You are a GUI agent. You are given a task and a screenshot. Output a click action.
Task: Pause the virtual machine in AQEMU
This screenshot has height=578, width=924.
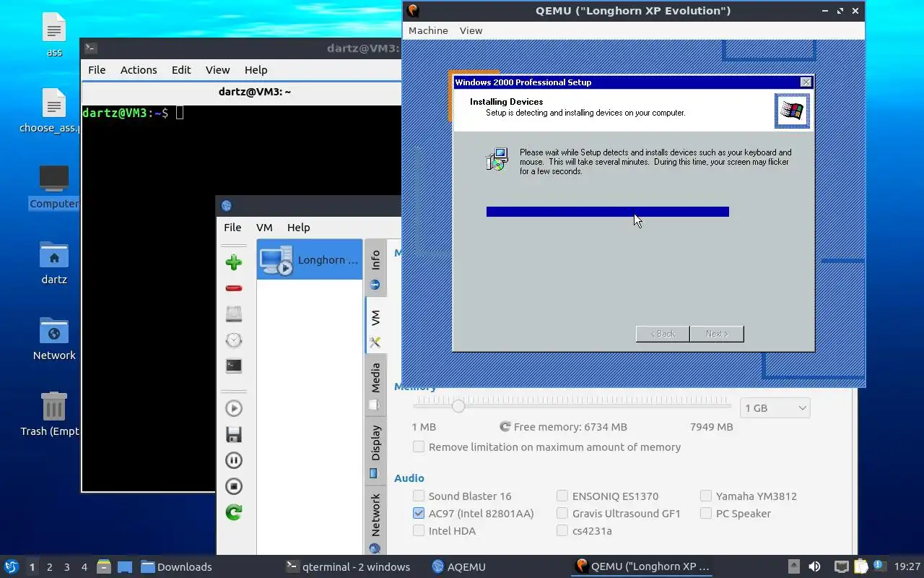[233, 460]
